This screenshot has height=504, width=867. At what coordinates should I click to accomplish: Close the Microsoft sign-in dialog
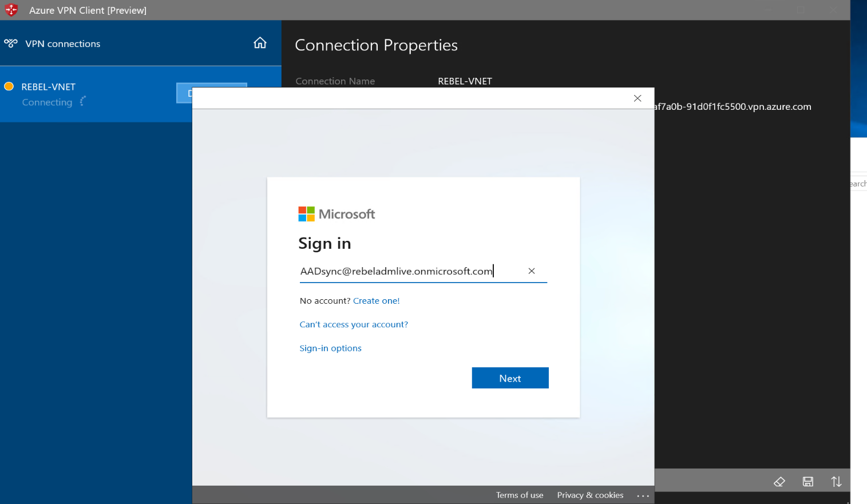637,98
